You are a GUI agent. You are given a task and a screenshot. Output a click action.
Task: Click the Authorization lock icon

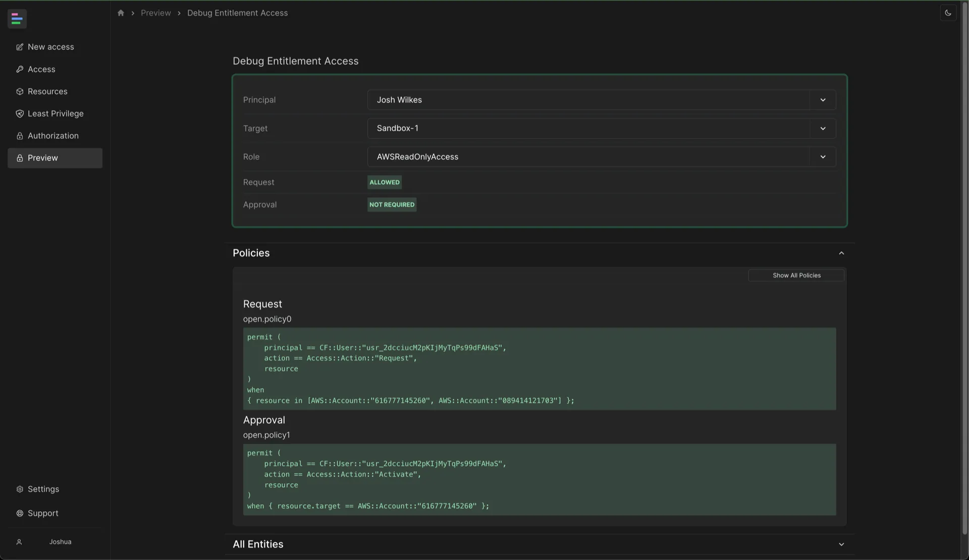[20, 136]
